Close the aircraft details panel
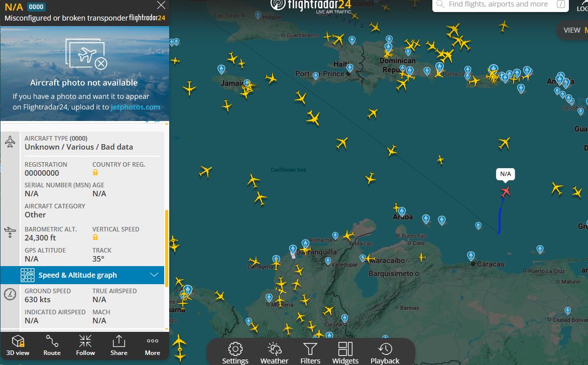 161,6
